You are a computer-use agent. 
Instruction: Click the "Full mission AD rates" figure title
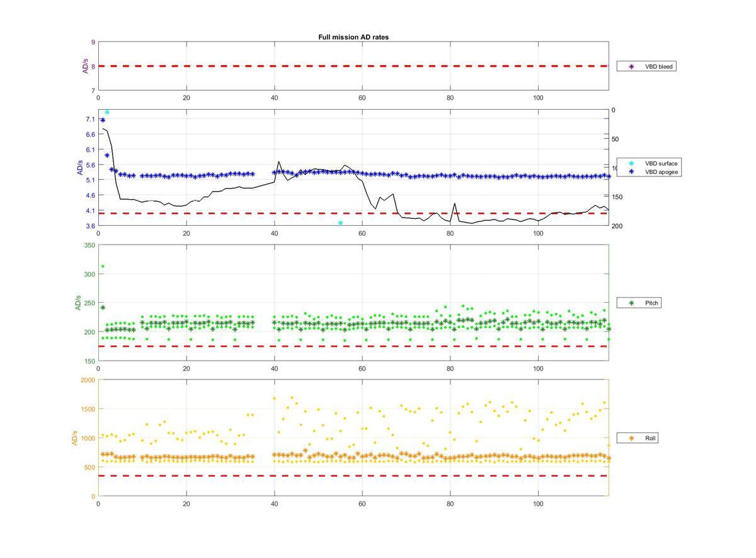coord(353,37)
